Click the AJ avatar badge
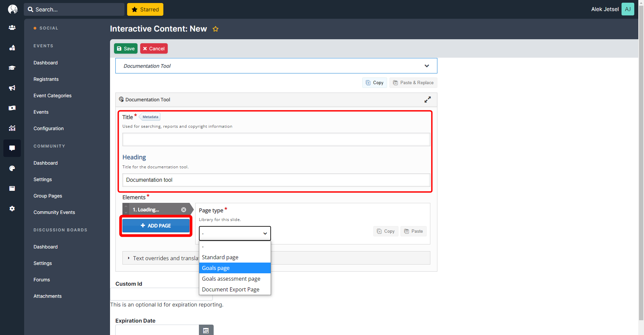The width and height of the screenshot is (644, 335). [628, 9]
